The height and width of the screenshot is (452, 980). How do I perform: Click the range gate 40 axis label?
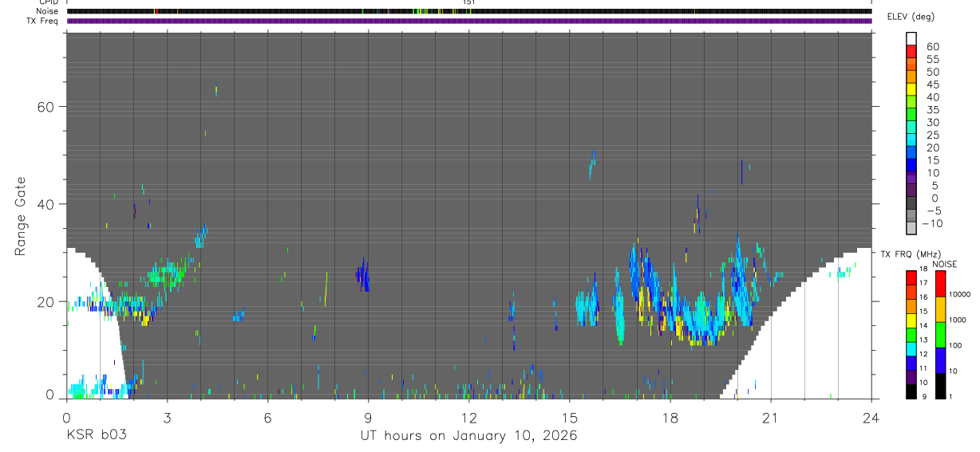45,204
